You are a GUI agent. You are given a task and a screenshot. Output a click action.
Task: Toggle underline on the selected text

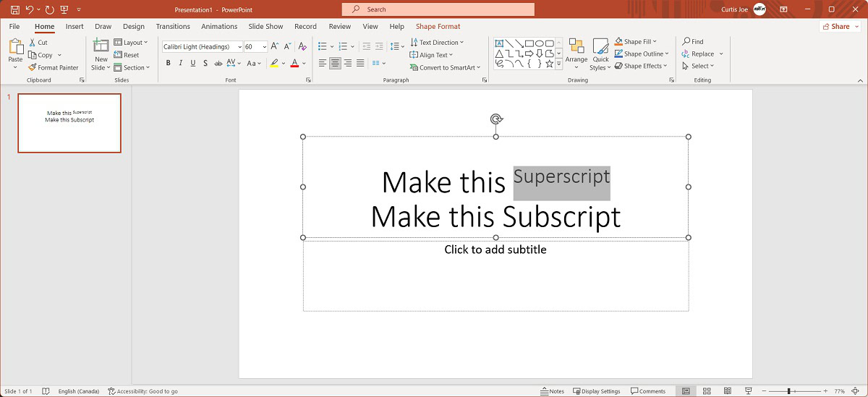pos(193,64)
